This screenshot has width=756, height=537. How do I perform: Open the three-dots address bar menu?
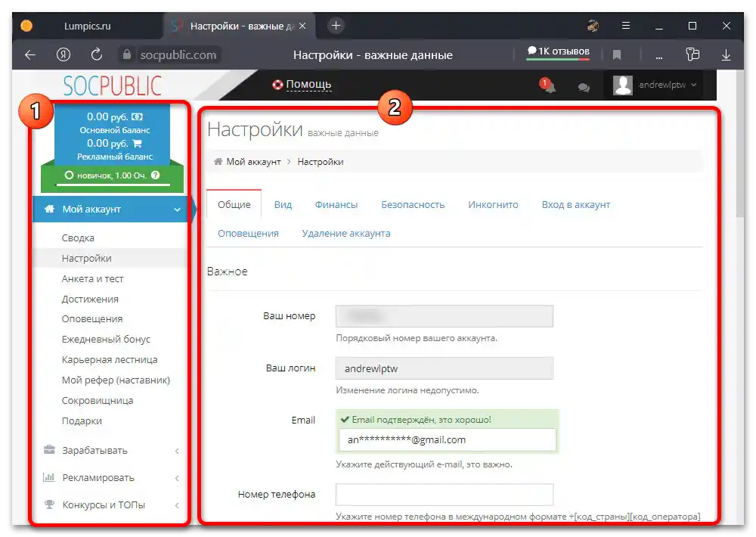(x=658, y=57)
